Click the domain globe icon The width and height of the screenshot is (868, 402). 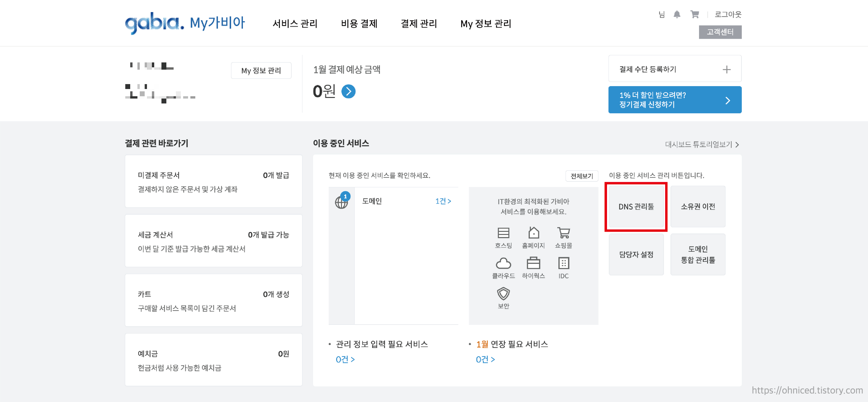coord(341,202)
